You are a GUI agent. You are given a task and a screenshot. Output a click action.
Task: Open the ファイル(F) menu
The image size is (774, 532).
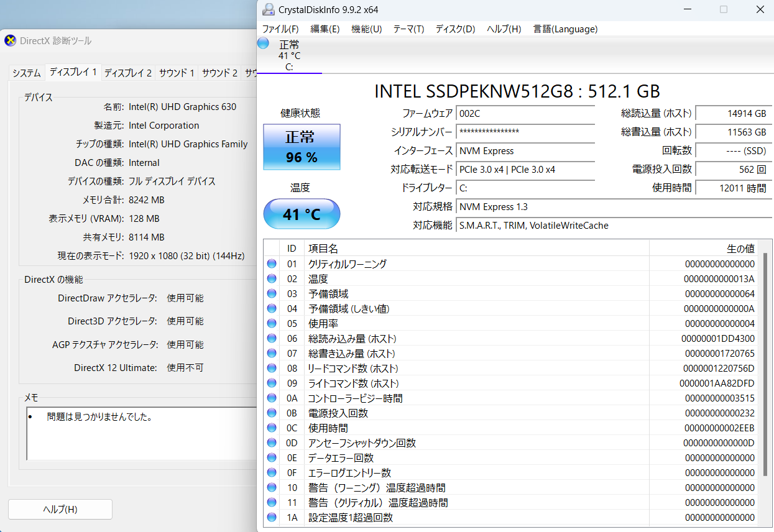[280, 29]
